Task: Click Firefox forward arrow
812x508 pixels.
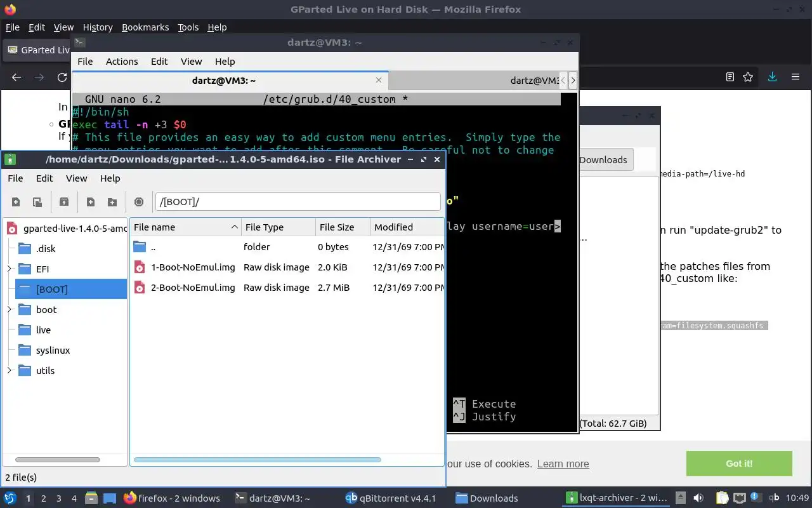Action: pos(39,77)
